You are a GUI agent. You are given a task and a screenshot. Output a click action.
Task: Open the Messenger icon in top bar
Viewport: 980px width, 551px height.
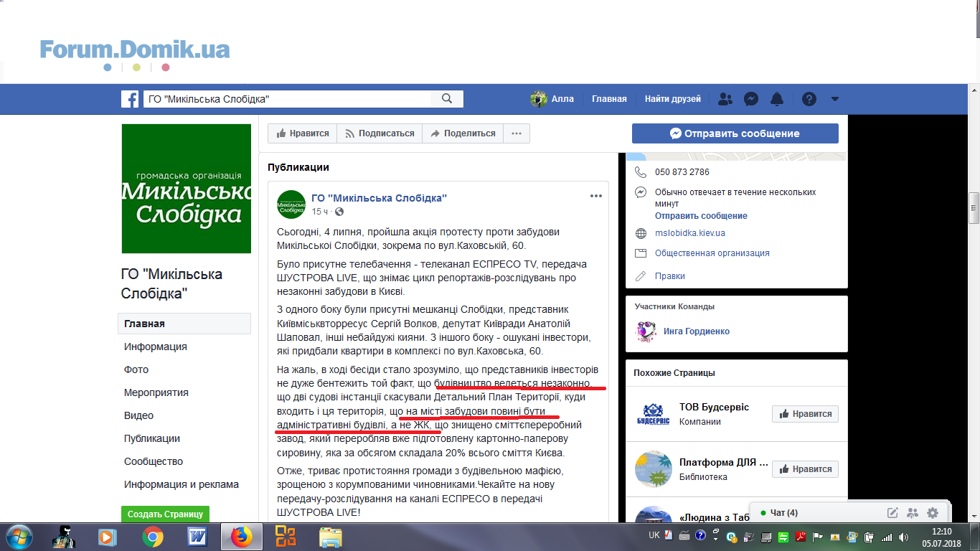[x=751, y=99]
